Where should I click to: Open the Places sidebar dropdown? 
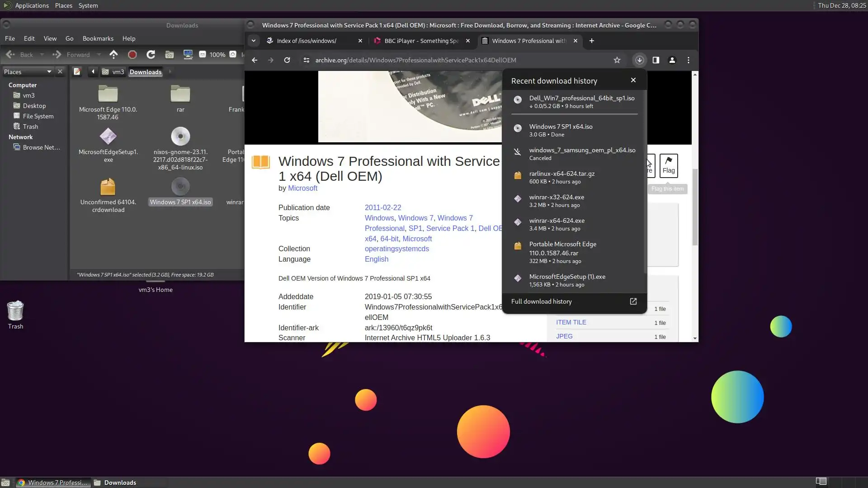[x=49, y=72]
